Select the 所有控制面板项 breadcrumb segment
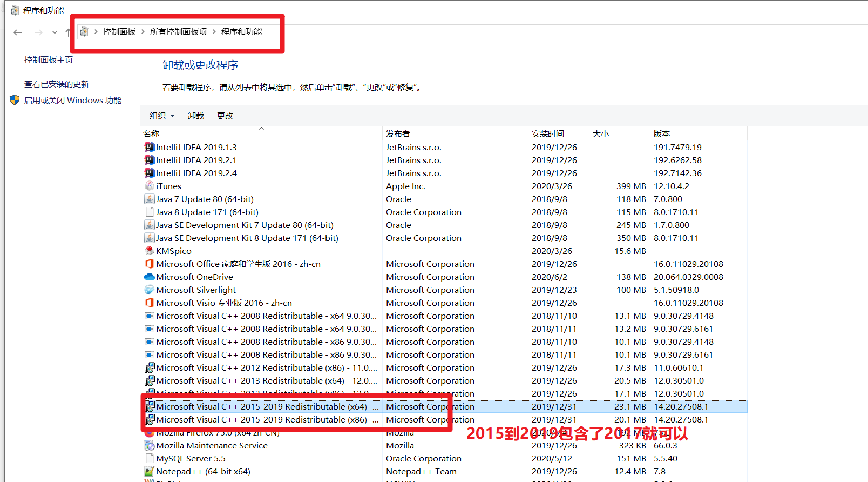The image size is (868, 482). pyautogui.click(x=179, y=32)
